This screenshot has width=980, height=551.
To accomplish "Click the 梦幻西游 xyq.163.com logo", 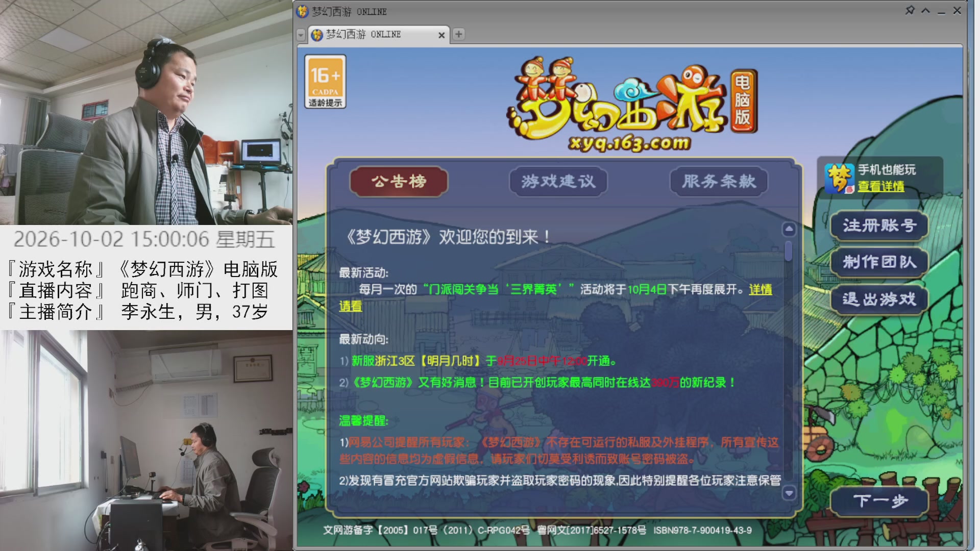I will (x=632, y=105).
